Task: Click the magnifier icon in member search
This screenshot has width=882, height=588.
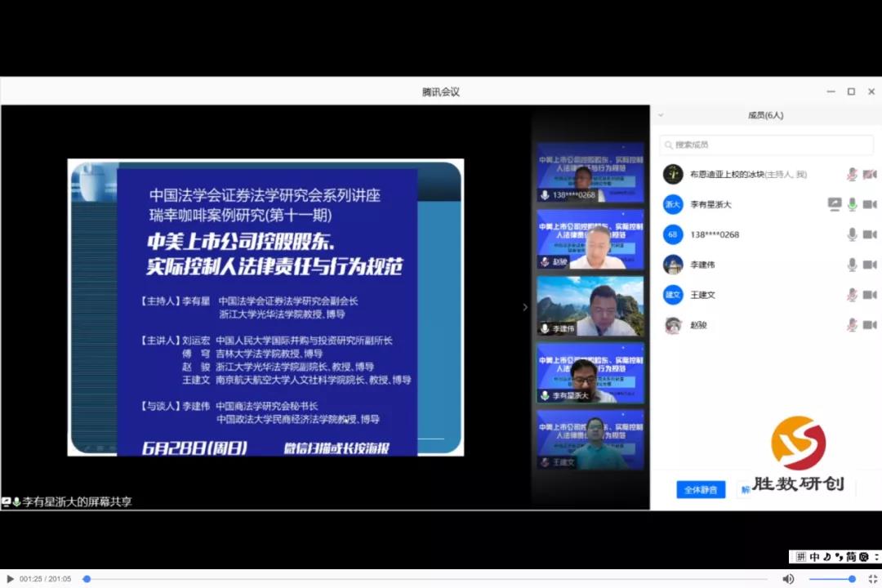Action: point(668,145)
